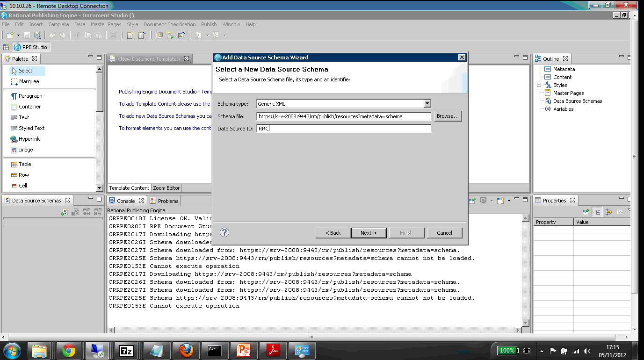Select the Row element in Palette

pos(20,175)
